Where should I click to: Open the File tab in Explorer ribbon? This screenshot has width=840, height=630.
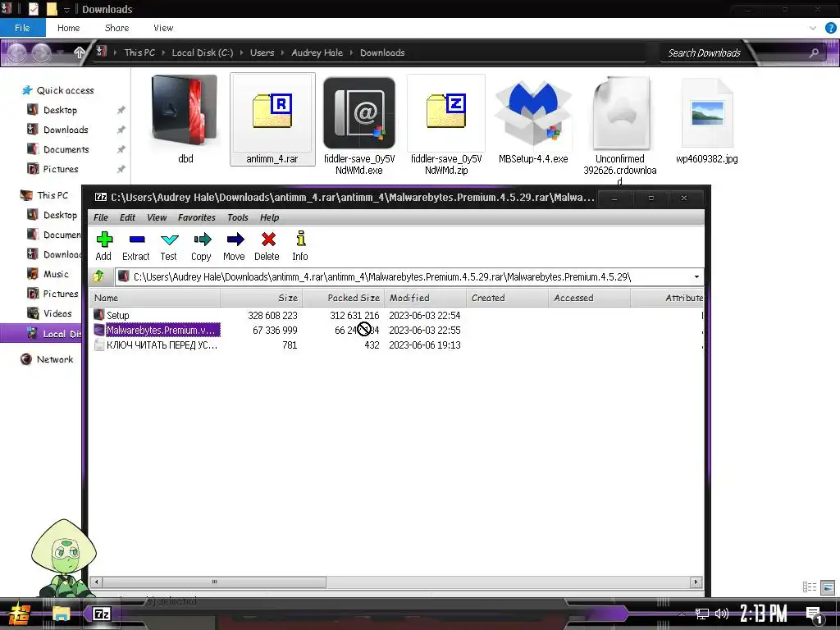(x=22, y=28)
